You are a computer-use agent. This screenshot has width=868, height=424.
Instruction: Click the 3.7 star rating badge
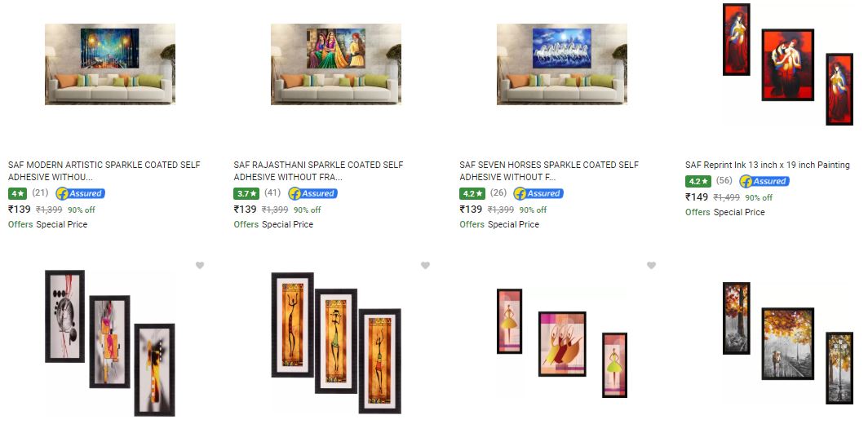(246, 194)
